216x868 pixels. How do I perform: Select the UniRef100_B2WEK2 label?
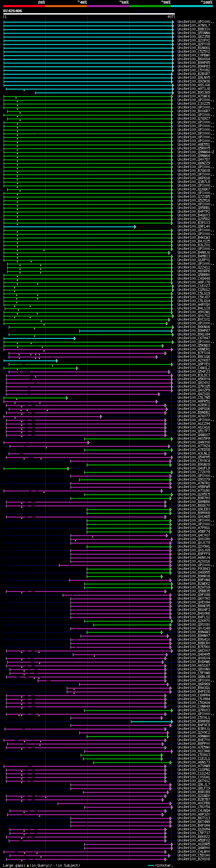click(x=194, y=584)
